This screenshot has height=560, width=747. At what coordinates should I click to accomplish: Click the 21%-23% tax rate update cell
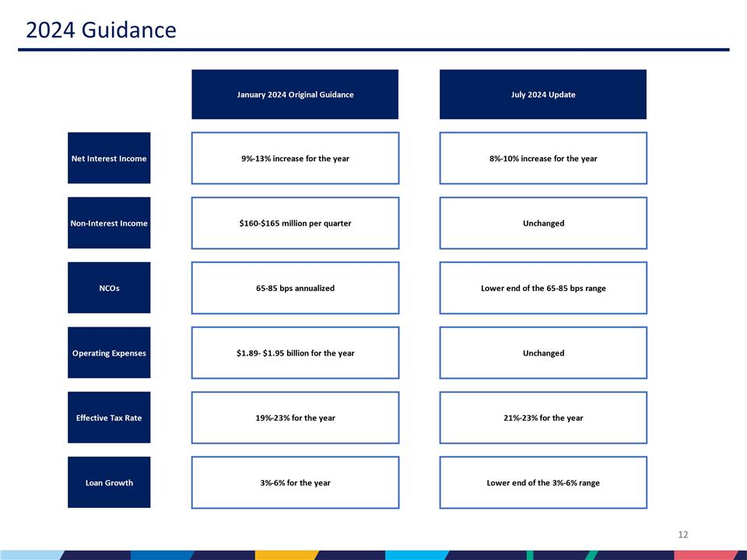[542, 418]
